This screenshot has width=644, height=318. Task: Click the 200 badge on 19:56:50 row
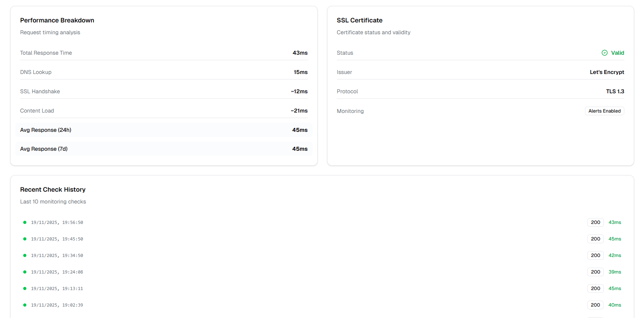click(x=596, y=222)
